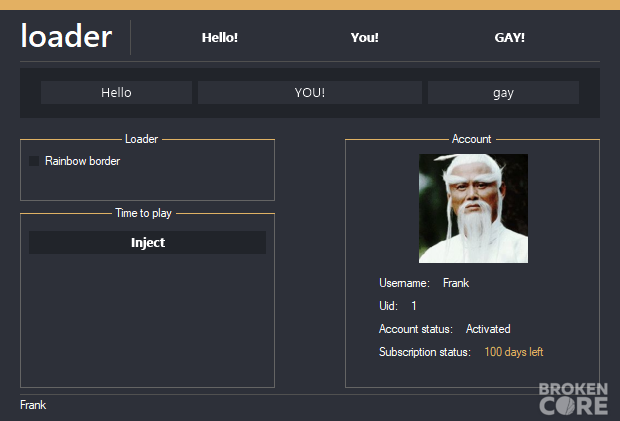Enable the Rainbow border checkbox

tap(34, 161)
